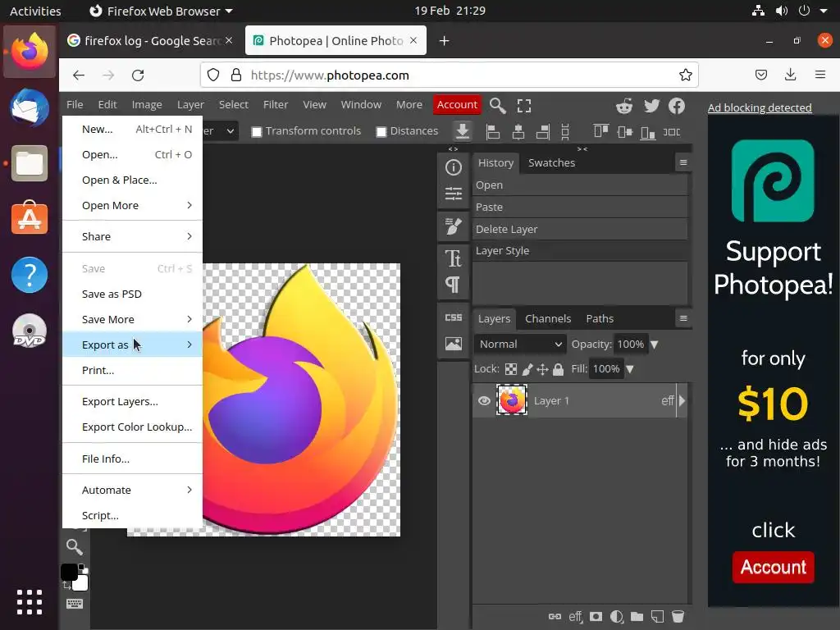Choose Export Layers... menu entry
This screenshot has height=630, width=840.
pyautogui.click(x=132, y=401)
